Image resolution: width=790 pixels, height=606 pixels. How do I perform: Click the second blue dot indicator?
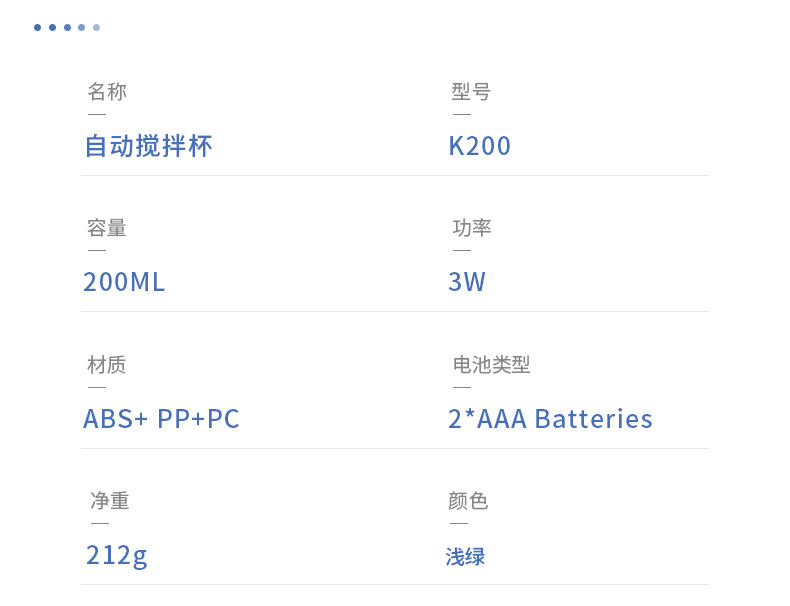click(x=52, y=27)
